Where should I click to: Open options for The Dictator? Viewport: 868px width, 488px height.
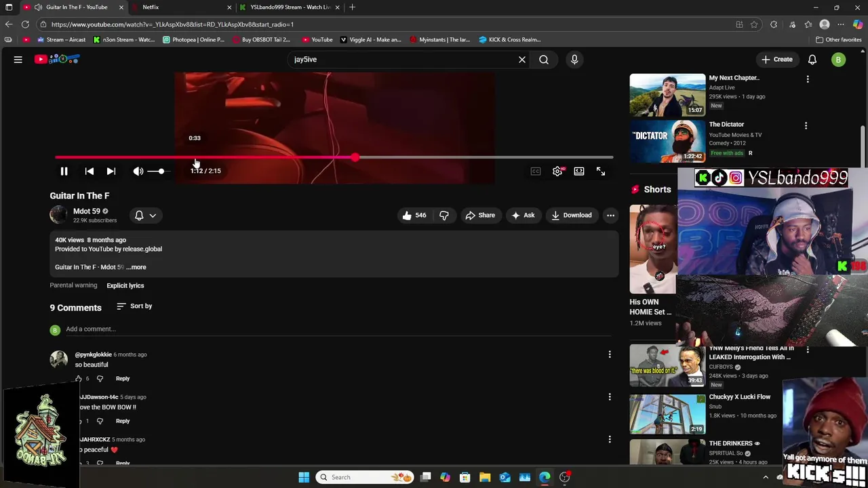806,126
